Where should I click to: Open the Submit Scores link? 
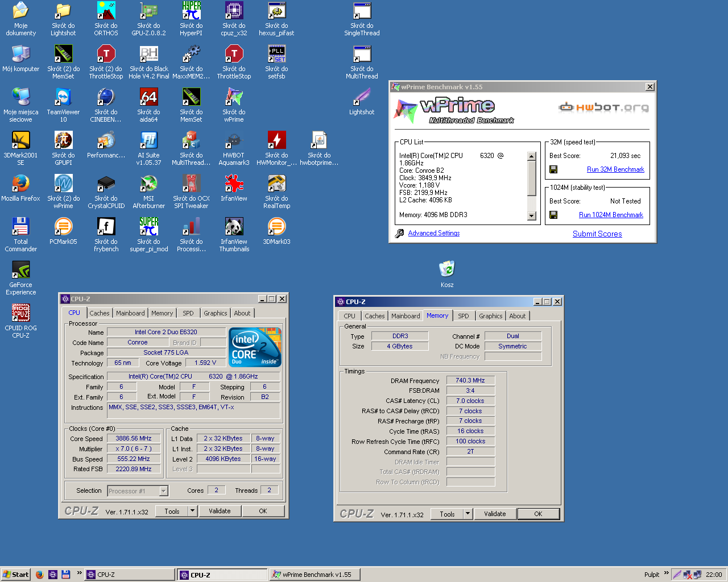pos(597,234)
